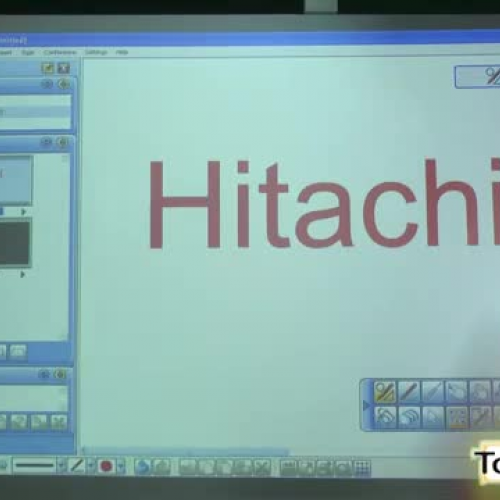The width and height of the screenshot is (500, 500).
Task: Click the line thickness preview box
Action: pos(34,465)
